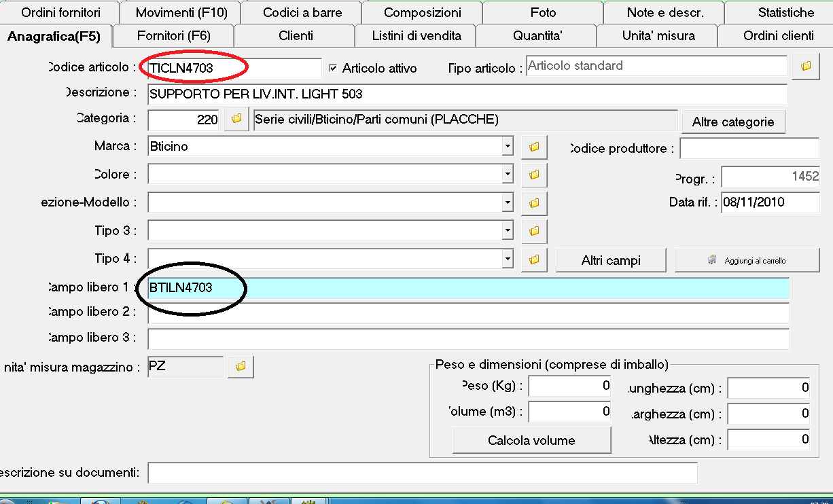Open folder lookup beside Tipo 4
Screen dimensions: 833x504
coord(534,259)
